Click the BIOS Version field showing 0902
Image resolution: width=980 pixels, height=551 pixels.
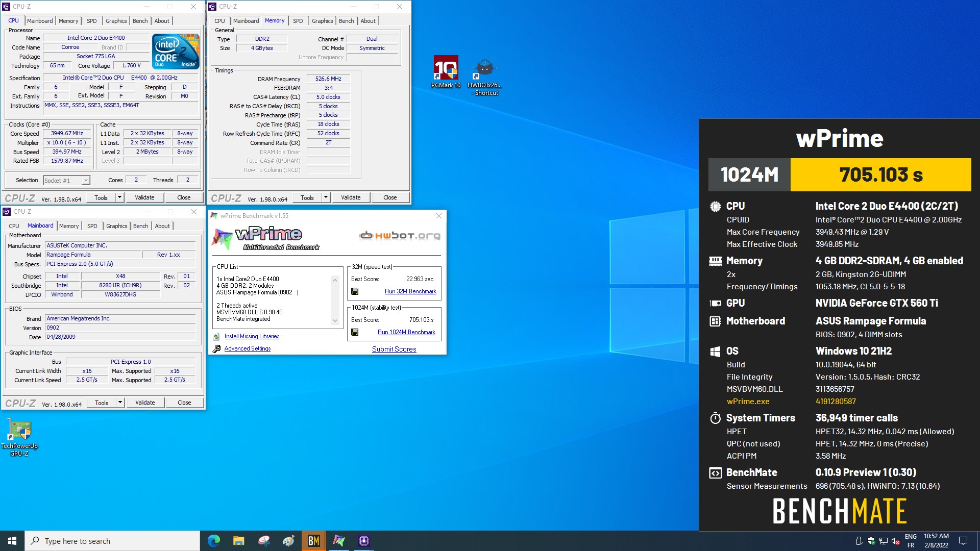pyautogui.click(x=120, y=328)
